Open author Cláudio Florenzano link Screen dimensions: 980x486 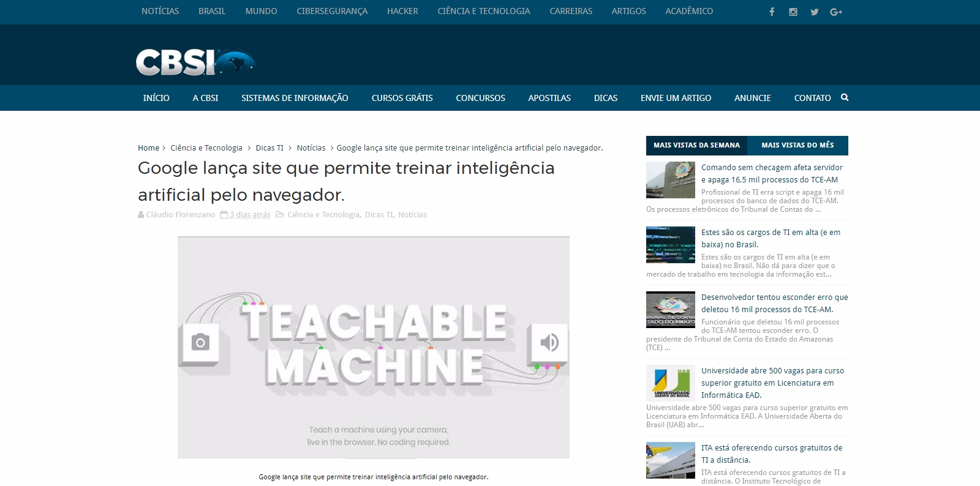tap(180, 214)
